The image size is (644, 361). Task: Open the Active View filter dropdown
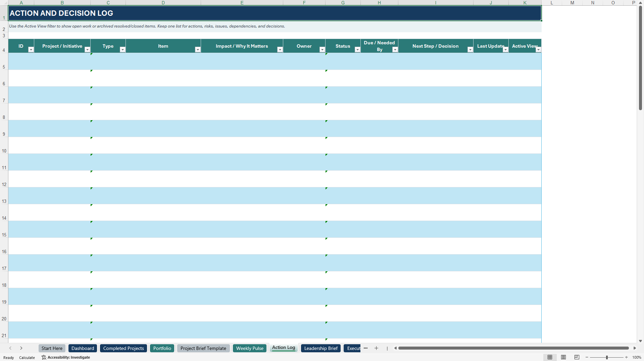pyautogui.click(x=538, y=50)
